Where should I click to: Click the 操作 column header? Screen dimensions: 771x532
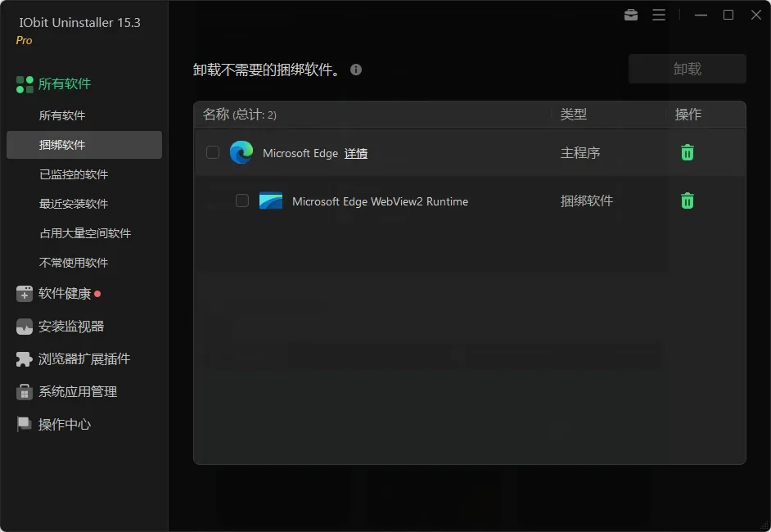click(x=688, y=115)
